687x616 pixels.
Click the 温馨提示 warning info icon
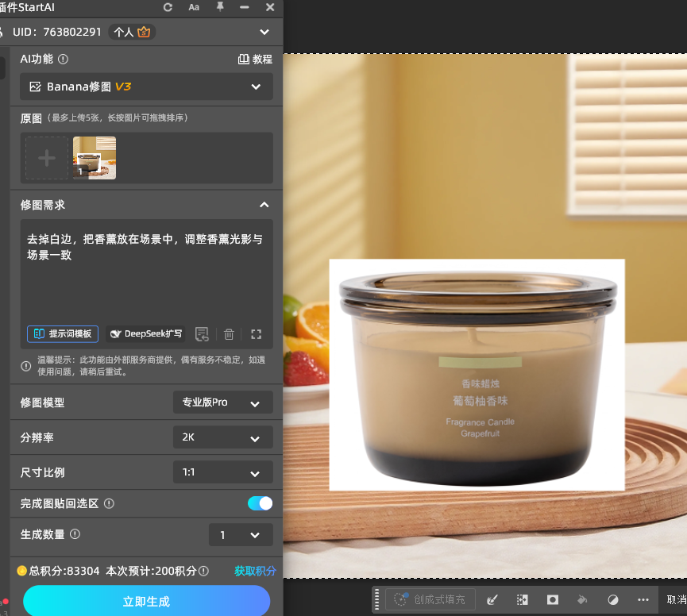click(x=26, y=366)
